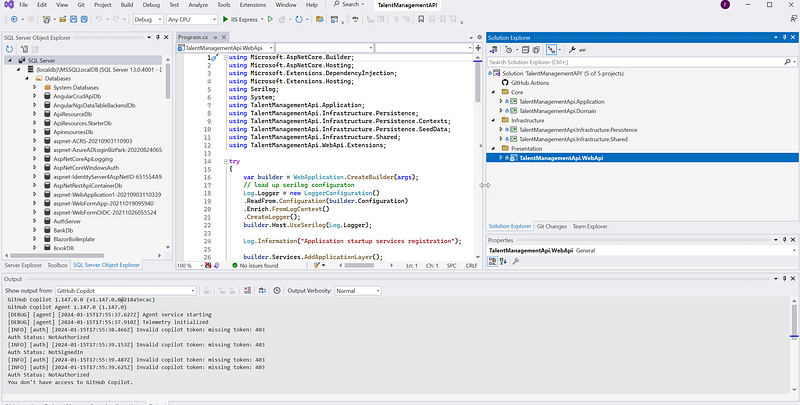Viewport: 800px width, 405px height.
Task: Open the Any CPU platform dropdown
Action: [192, 19]
